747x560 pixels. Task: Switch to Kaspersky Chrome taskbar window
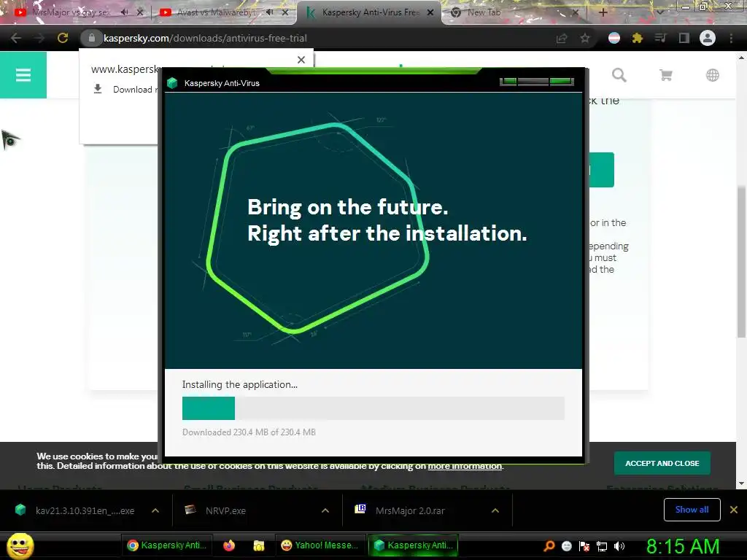coord(168,545)
